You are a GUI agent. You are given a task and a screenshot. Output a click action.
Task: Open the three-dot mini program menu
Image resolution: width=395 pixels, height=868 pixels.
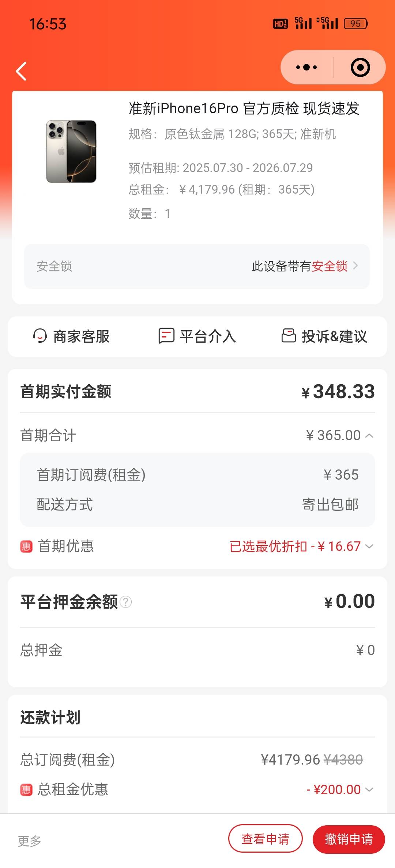(306, 67)
